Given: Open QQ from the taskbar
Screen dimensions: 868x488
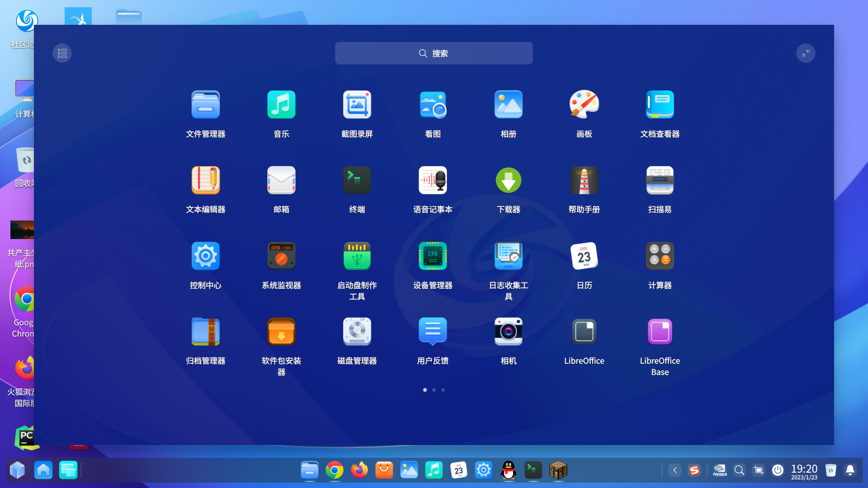Looking at the screenshot, I should coord(508,470).
